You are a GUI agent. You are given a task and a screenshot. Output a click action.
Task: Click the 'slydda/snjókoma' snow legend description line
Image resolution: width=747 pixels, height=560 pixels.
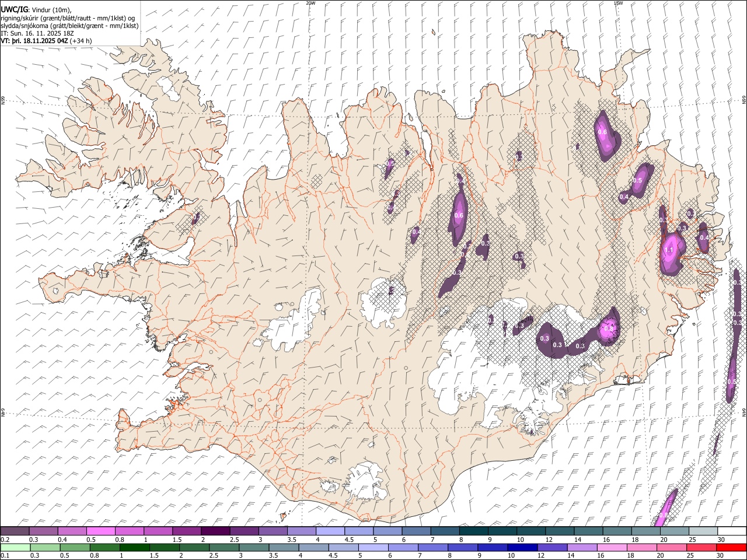coord(69,26)
